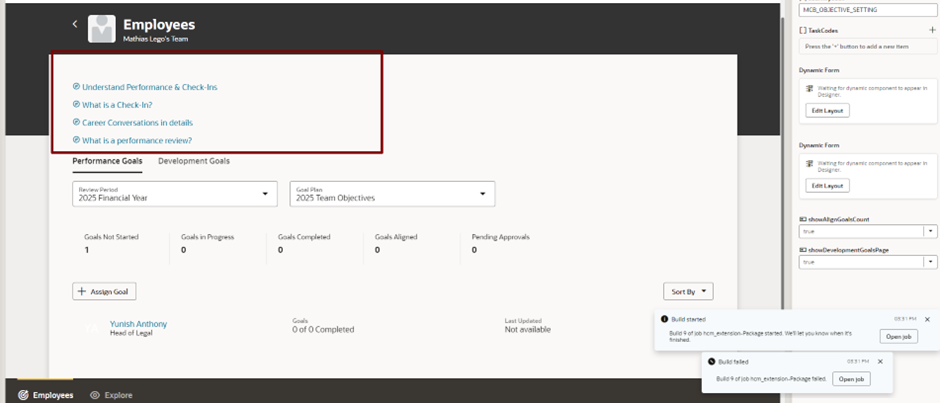Open What is a performance review? link

click(x=137, y=140)
